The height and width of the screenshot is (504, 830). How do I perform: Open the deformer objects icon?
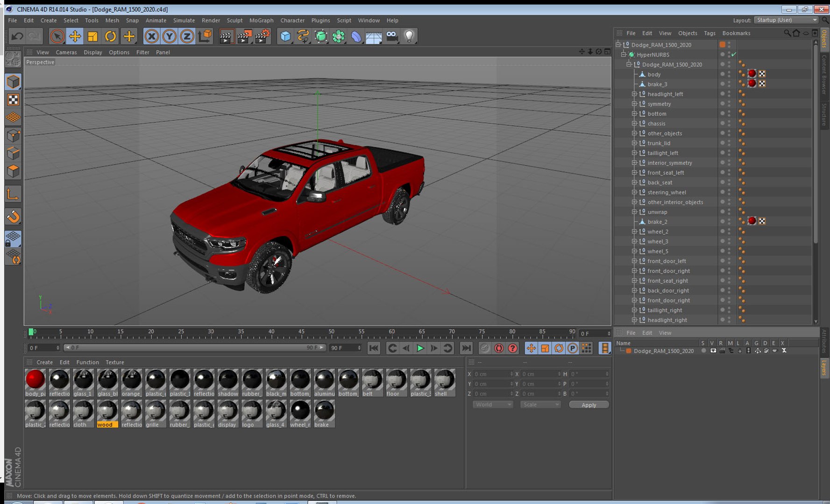point(356,36)
